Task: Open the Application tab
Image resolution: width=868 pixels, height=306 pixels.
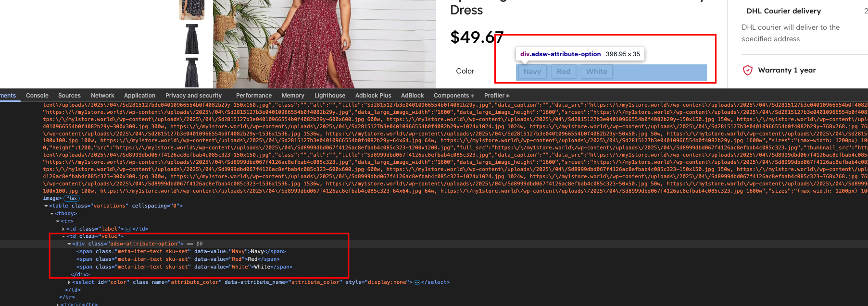Action: (139, 96)
